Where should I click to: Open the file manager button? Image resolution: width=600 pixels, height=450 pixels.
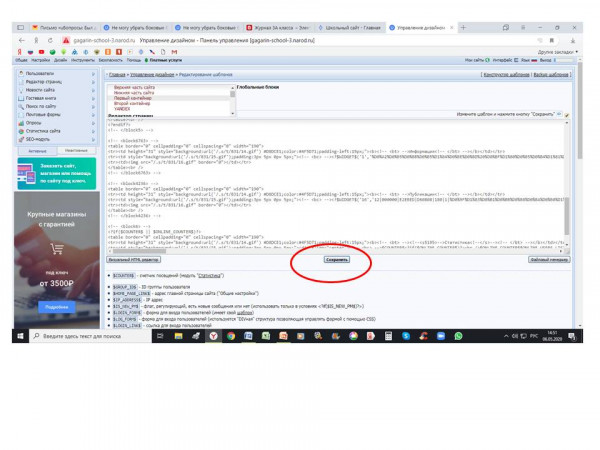[x=549, y=259]
